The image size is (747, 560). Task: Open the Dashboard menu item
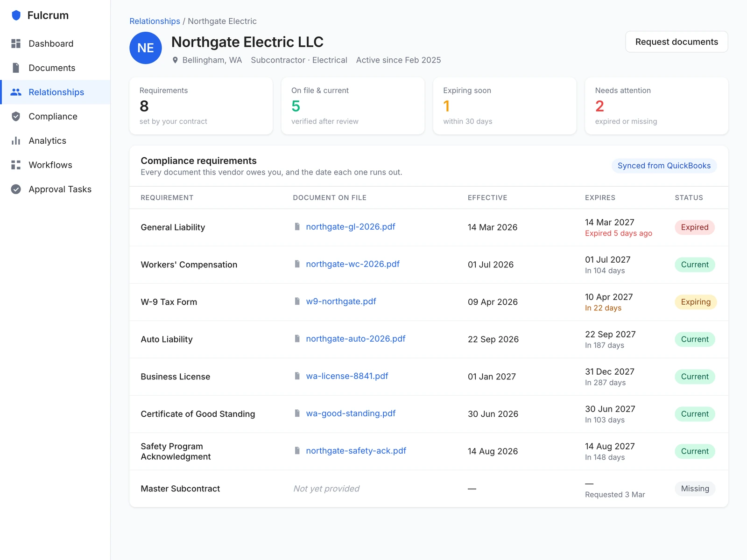coord(55,43)
